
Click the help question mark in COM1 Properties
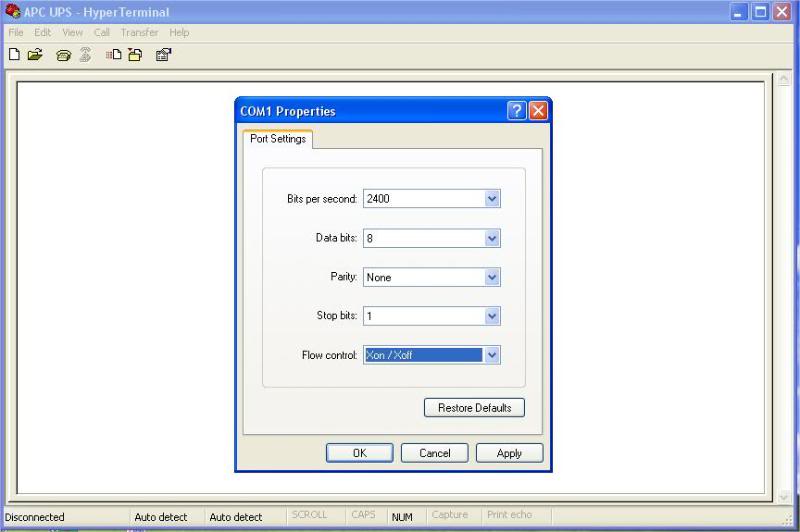[x=517, y=111]
